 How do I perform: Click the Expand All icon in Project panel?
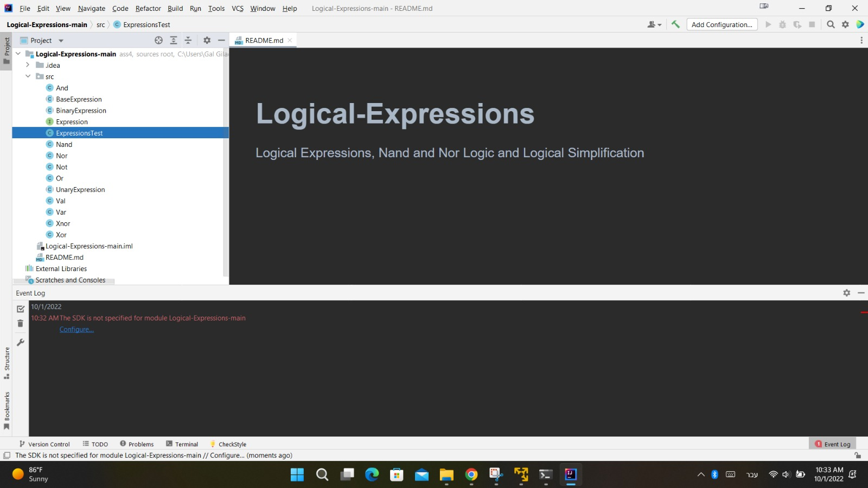coord(174,40)
